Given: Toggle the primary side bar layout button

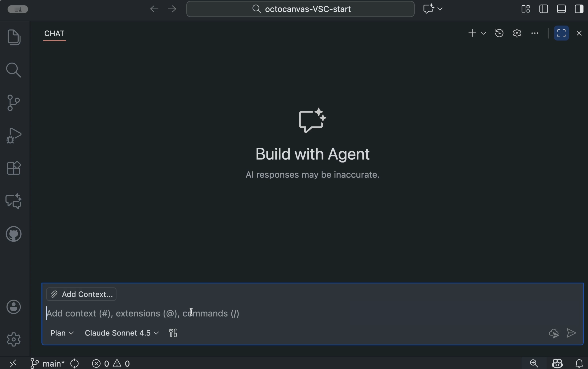Looking at the screenshot, I should pos(544,9).
